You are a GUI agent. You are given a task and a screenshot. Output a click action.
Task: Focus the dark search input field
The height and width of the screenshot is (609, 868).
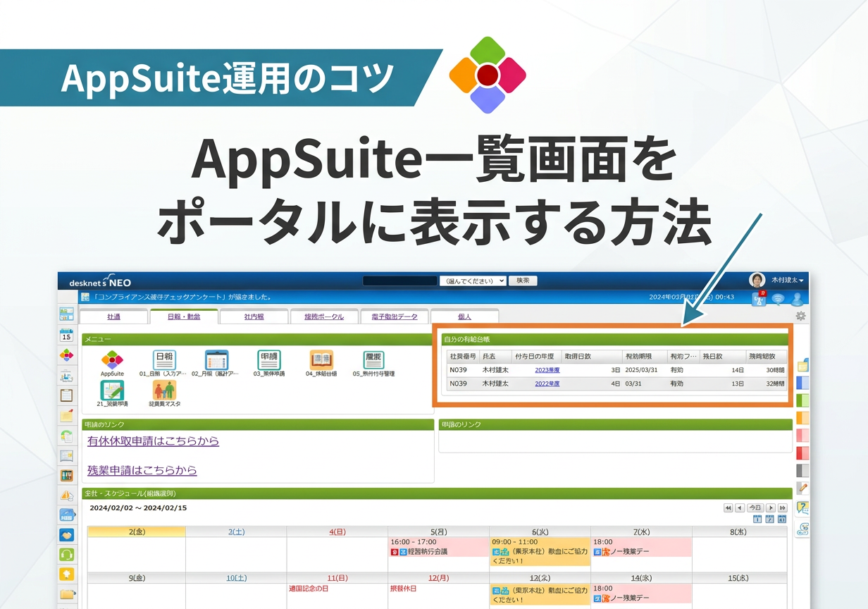pyautogui.click(x=400, y=281)
